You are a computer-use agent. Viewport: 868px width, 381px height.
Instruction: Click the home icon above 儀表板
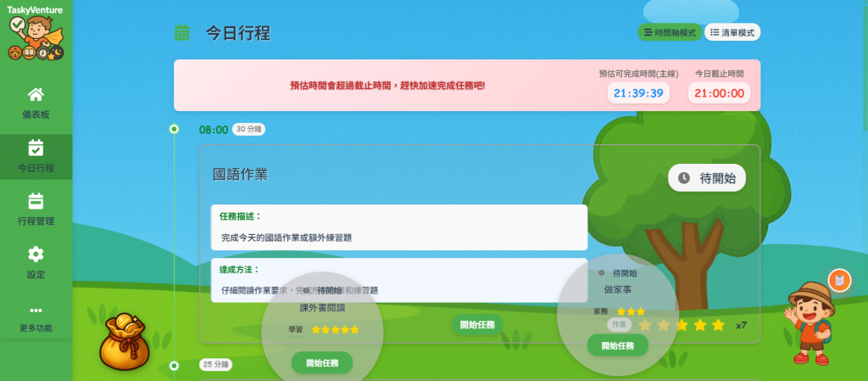pos(36,95)
